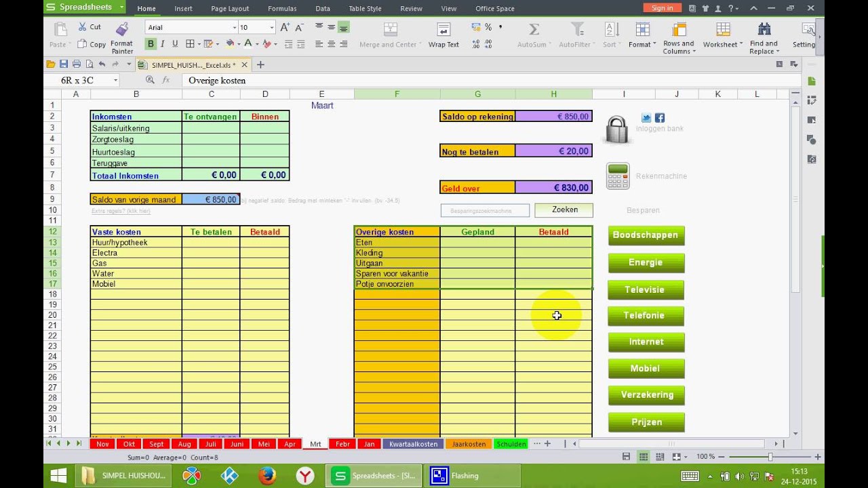This screenshot has width=868, height=488.
Task: Click the Zoeken button
Action: pos(564,210)
